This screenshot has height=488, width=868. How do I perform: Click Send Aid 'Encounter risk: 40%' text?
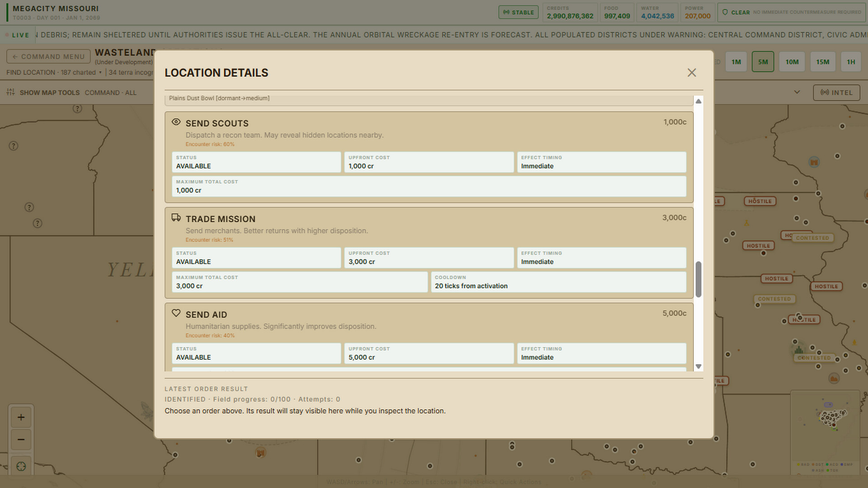click(210, 336)
